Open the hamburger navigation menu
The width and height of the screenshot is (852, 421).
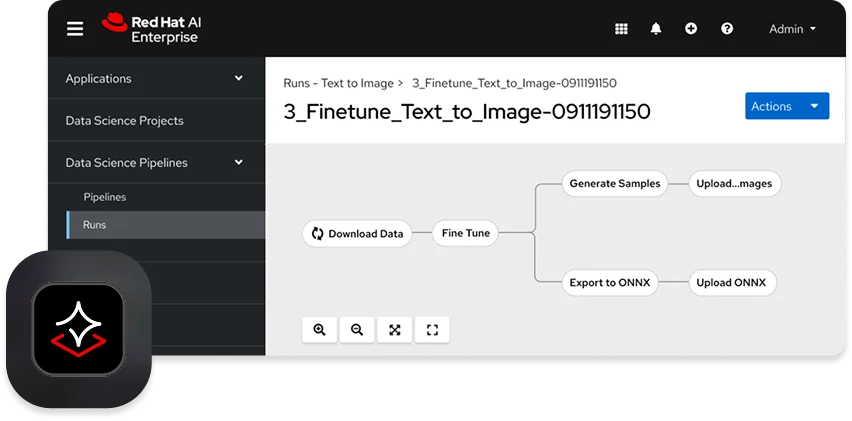coord(75,29)
